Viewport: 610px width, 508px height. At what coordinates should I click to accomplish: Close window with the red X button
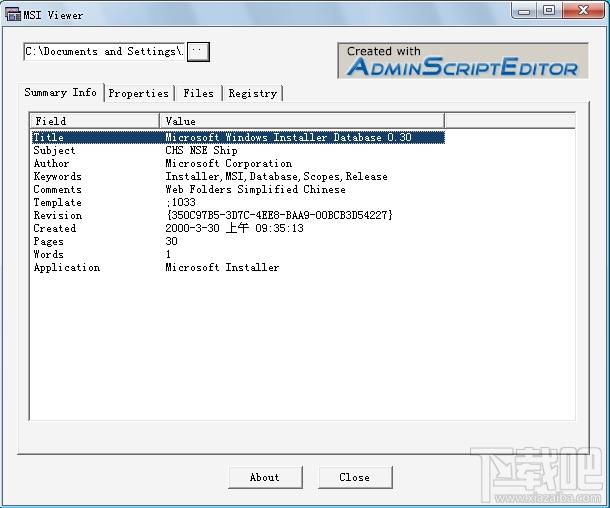pyautogui.click(x=583, y=10)
